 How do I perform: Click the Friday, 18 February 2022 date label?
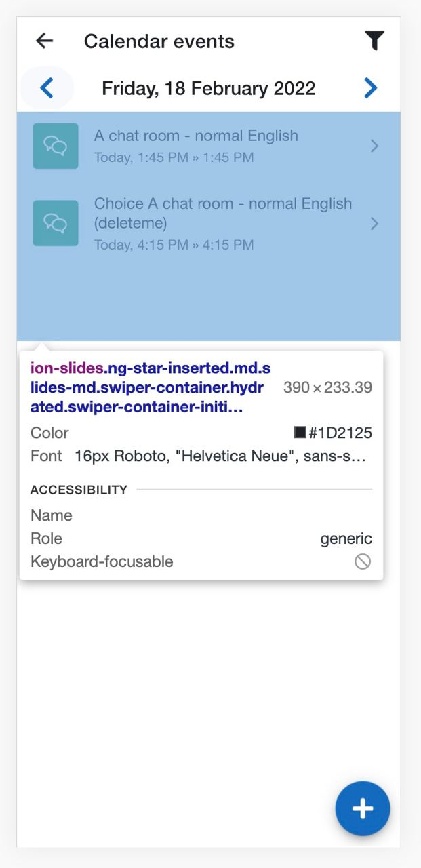click(x=209, y=88)
